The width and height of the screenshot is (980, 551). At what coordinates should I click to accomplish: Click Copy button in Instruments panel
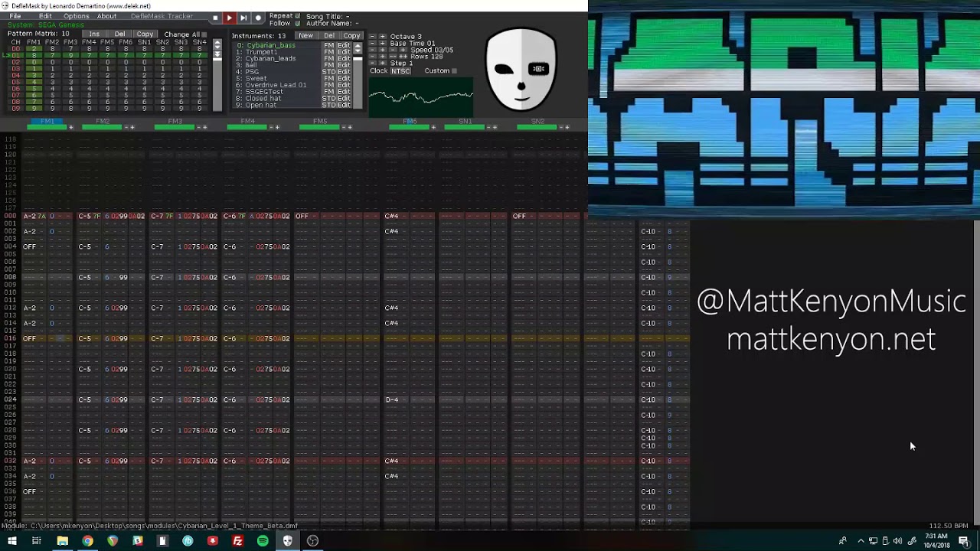[x=351, y=36]
